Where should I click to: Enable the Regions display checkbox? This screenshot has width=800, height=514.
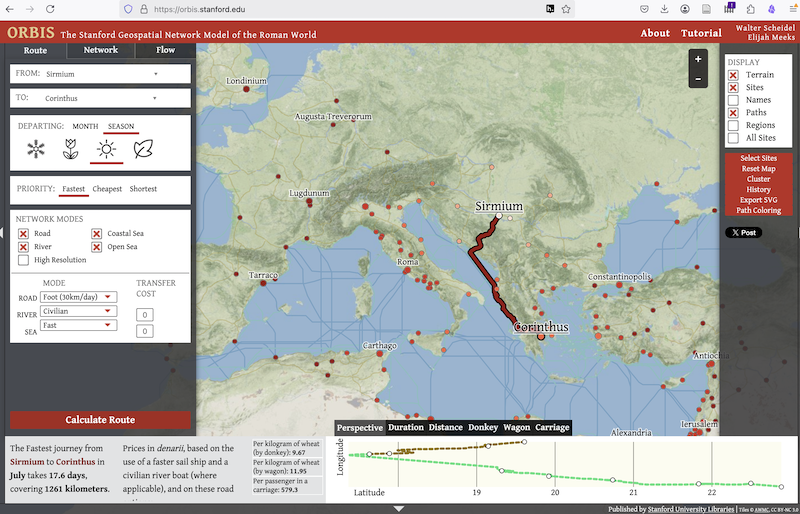pos(733,126)
